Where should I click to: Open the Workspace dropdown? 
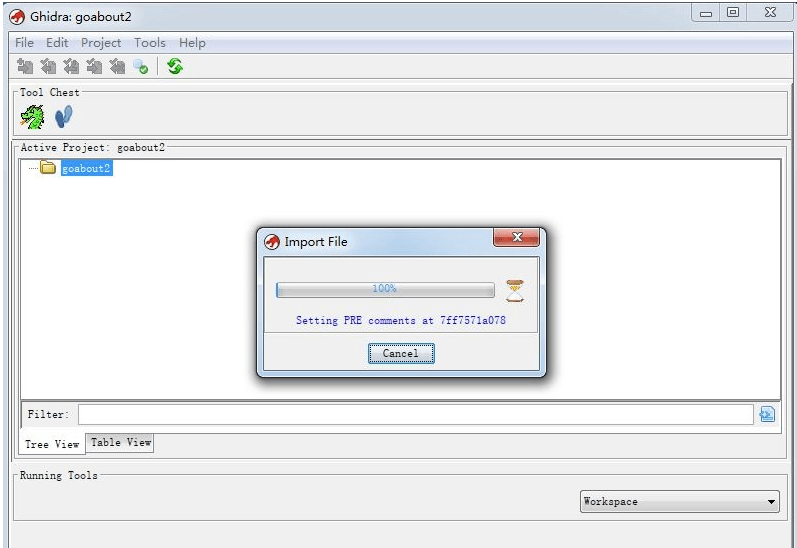click(x=680, y=502)
